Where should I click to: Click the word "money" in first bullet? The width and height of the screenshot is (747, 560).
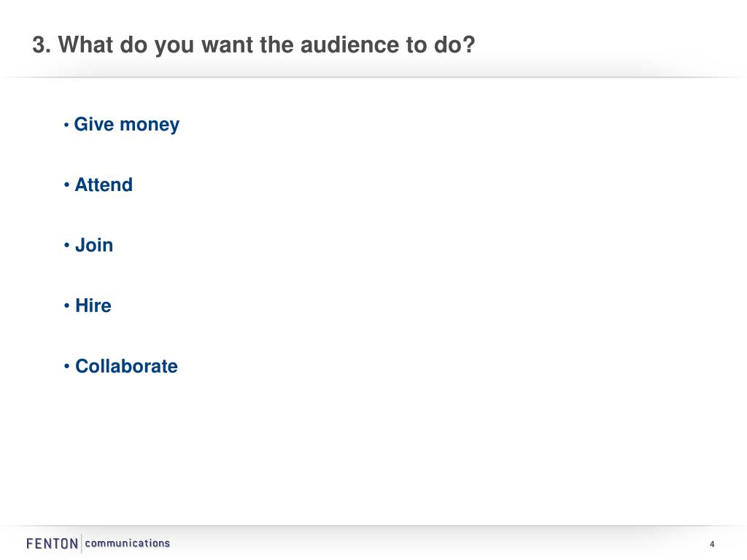(150, 125)
